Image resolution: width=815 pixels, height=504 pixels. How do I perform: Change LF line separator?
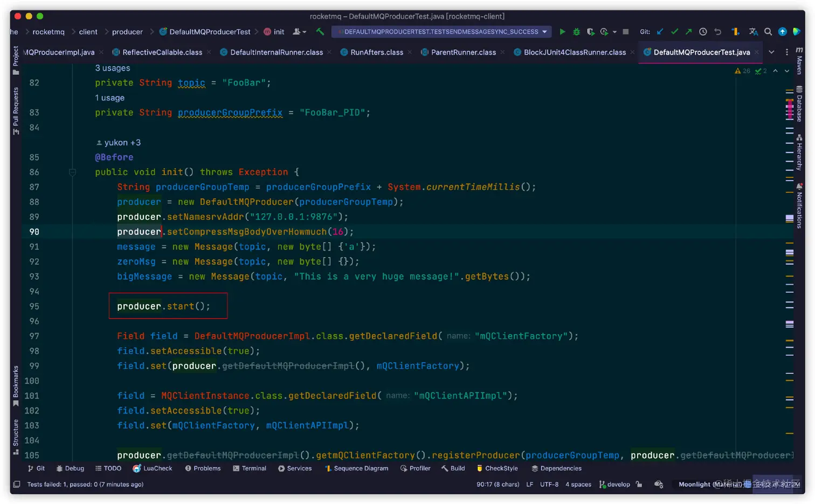click(530, 484)
